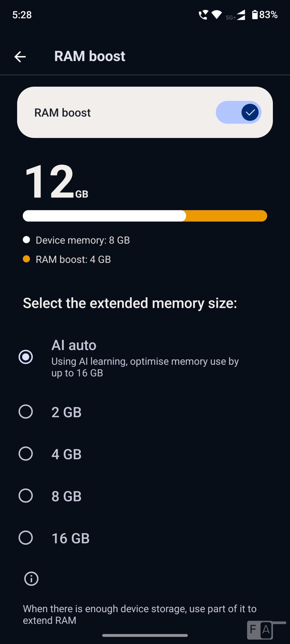Tap the 5G+ signal strength icon
Image resolution: width=290 pixels, height=644 pixels.
[x=236, y=16]
